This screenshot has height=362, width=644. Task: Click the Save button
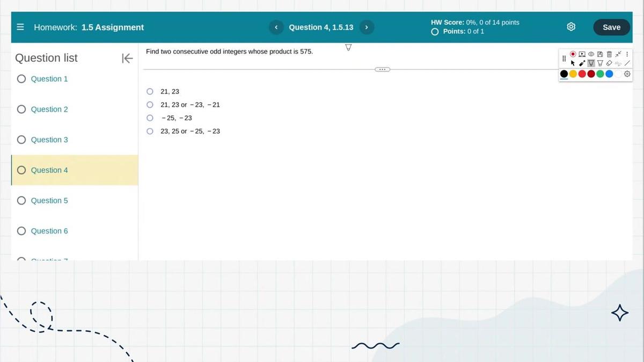611,27
